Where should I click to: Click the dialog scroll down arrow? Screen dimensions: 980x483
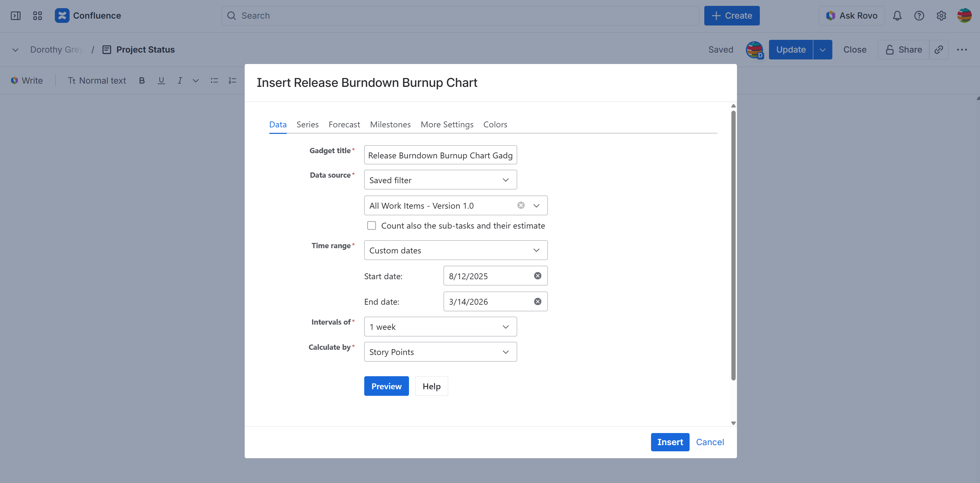[x=733, y=423]
